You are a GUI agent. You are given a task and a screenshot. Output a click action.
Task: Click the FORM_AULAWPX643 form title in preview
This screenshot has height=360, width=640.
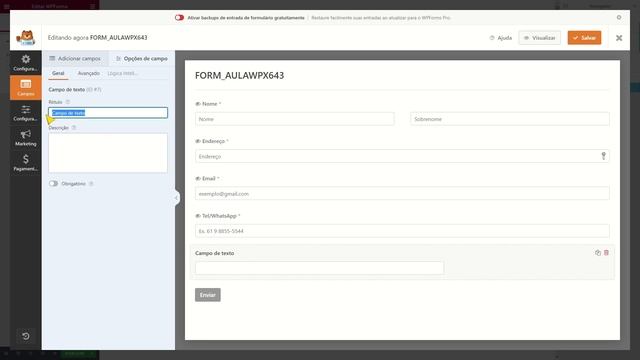239,76
